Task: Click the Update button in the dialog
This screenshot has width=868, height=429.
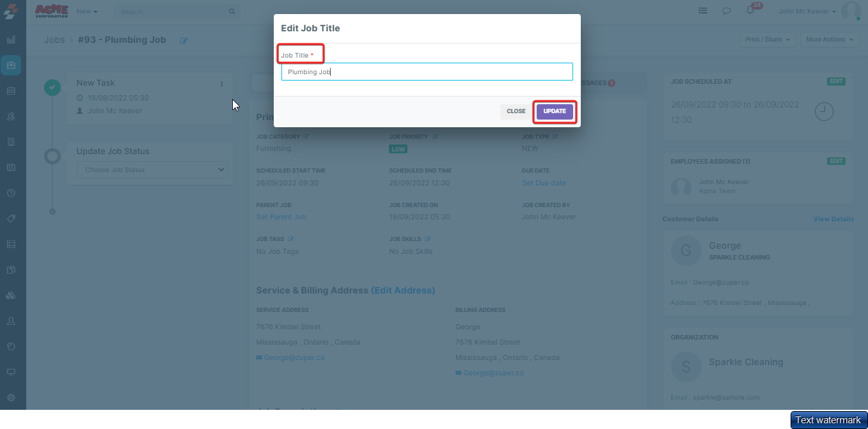Action: pos(555,111)
